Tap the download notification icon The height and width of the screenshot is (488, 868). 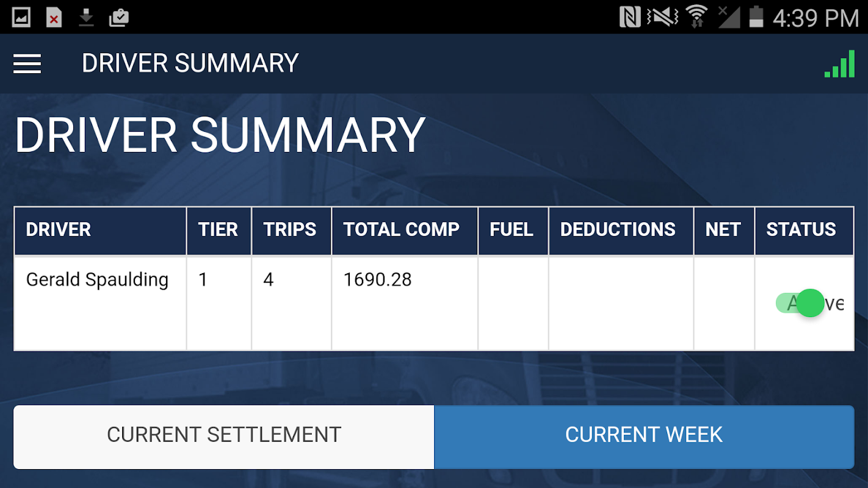click(86, 17)
